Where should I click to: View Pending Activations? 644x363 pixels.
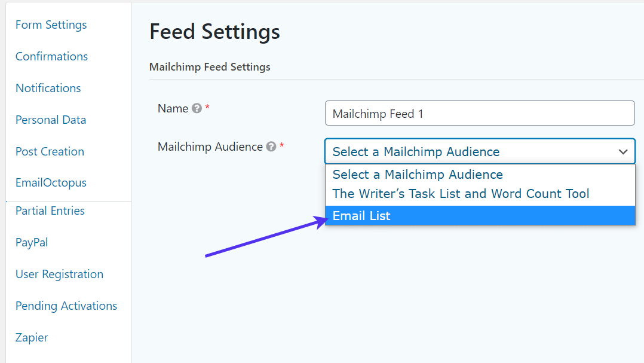click(66, 306)
